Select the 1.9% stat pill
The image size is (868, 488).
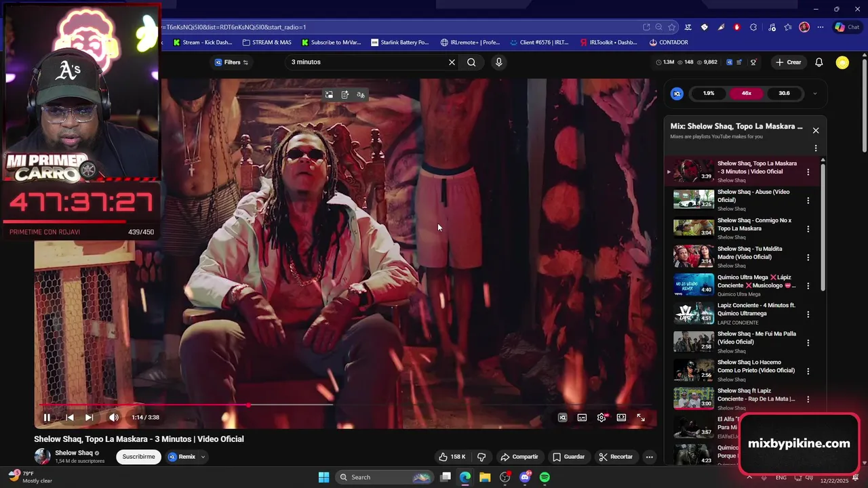click(709, 94)
